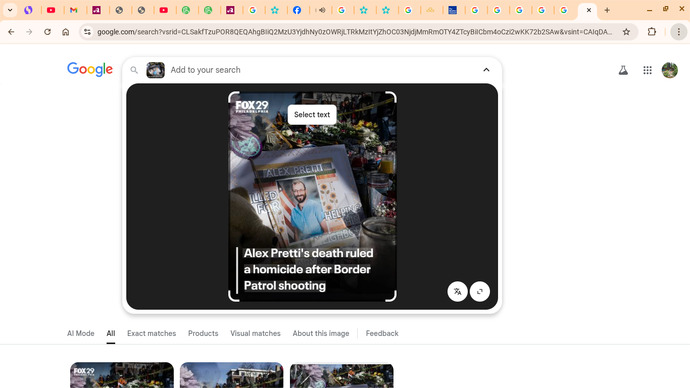Click the Alex Pretti headline text in image
This screenshot has width=690, height=388.
point(308,269)
